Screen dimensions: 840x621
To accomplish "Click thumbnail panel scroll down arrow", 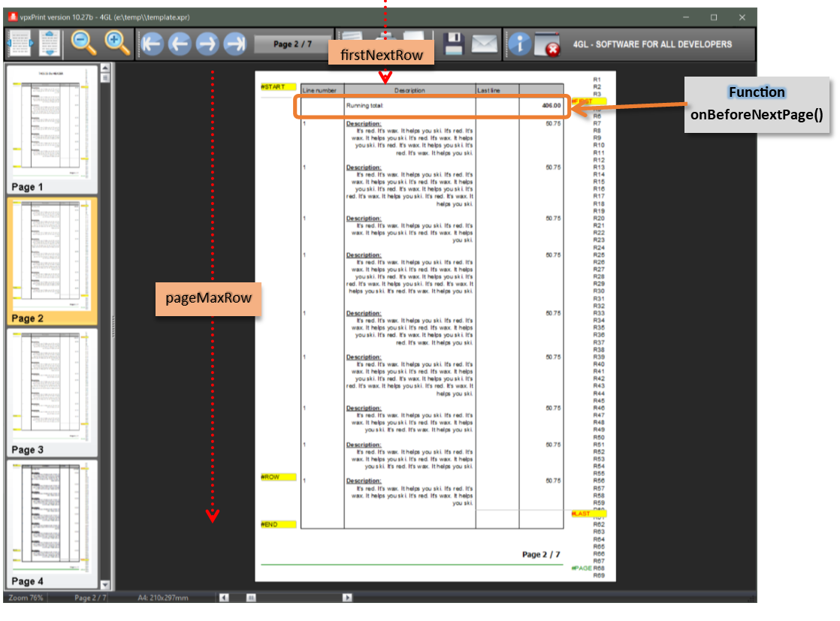I will [105, 585].
